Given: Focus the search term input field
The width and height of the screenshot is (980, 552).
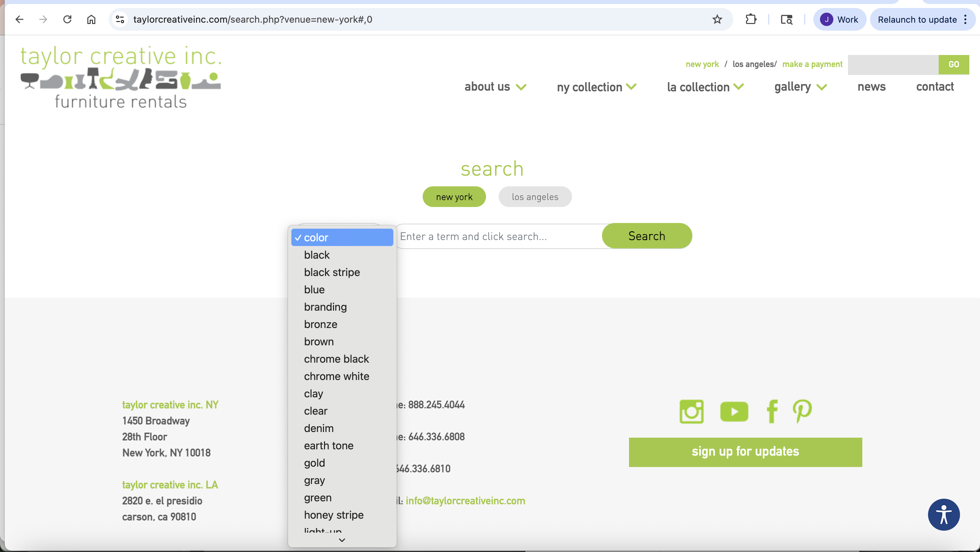Looking at the screenshot, I should [499, 236].
